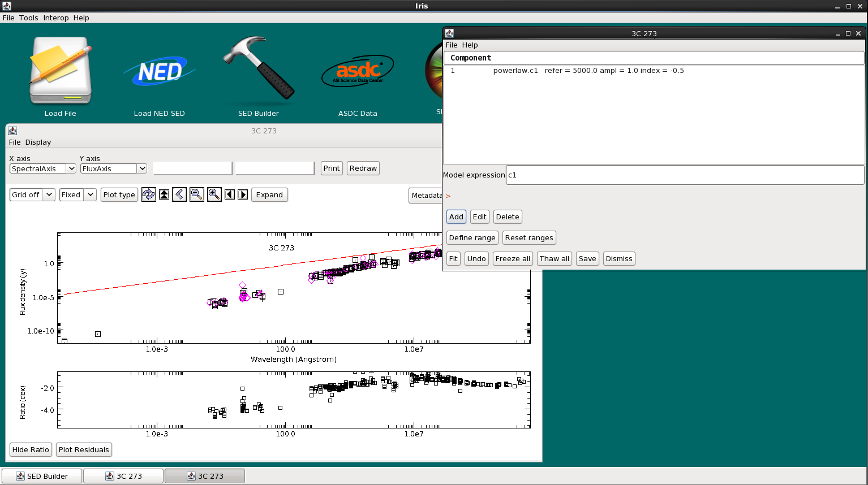Pan plot left with black arrow
The width and height of the screenshot is (868, 485).
230,194
